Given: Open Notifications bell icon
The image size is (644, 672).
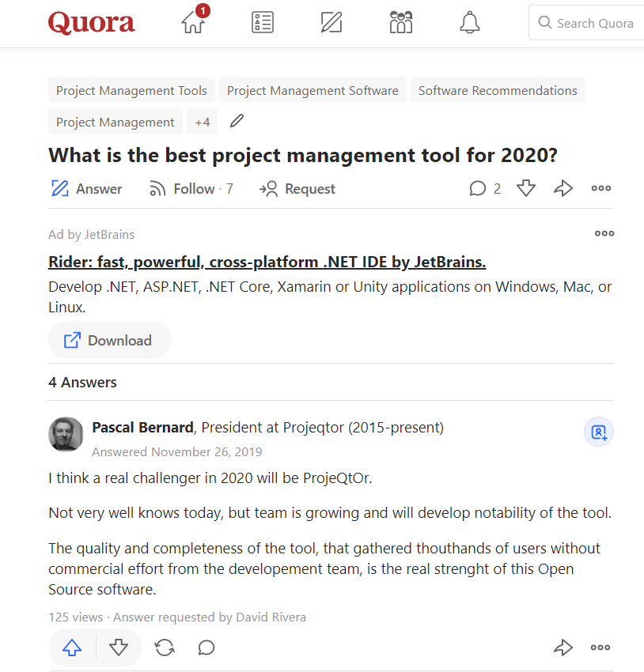Looking at the screenshot, I should click(x=469, y=22).
